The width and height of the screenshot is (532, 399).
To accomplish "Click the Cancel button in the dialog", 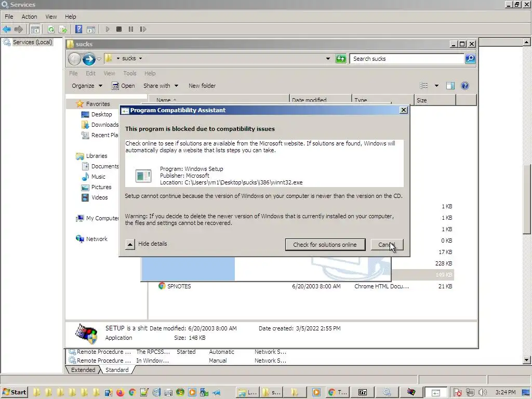I will pyautogui.click(x=387, y=245).
